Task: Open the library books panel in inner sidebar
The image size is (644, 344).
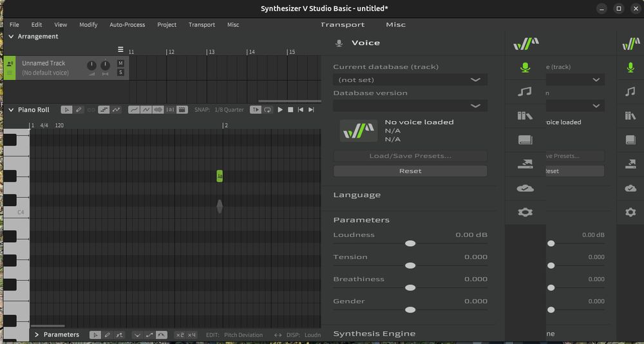Action: (525, 115)
